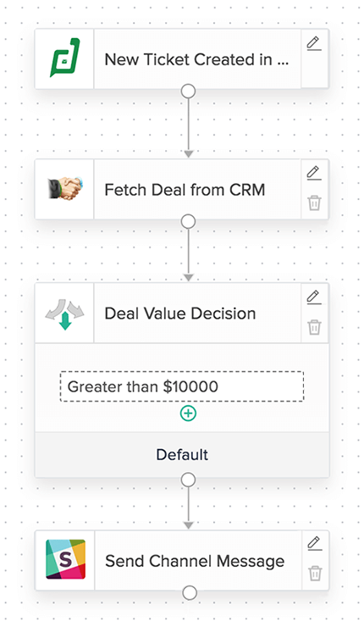Delete the Send Channel Message step

click(315, 573)
